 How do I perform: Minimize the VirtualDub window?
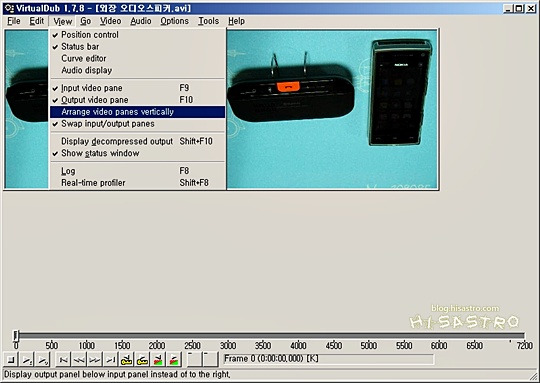click(x=508, y=8)
